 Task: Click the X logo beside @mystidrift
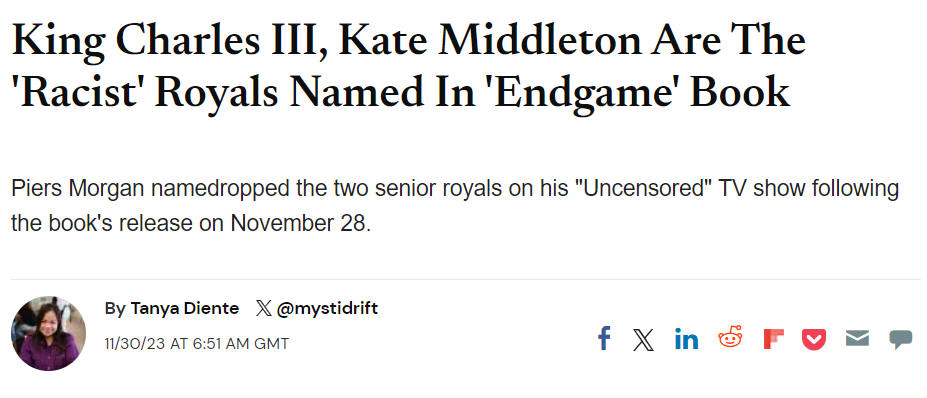(264, 308)
